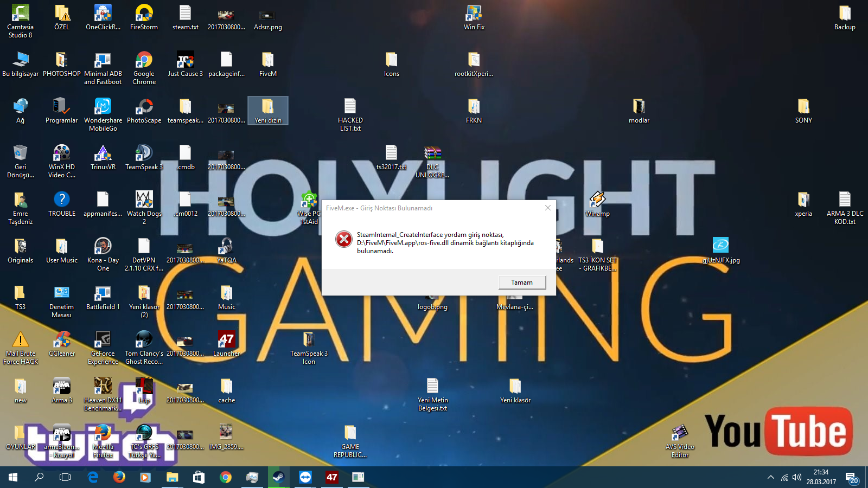Select the FRKN folder icon
The width and height of the screenshot is (868, 488).
[x=474, y=111]
